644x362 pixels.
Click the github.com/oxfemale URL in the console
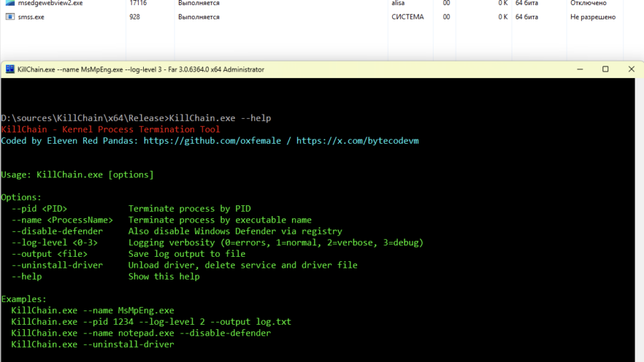(x=213, y=141)
